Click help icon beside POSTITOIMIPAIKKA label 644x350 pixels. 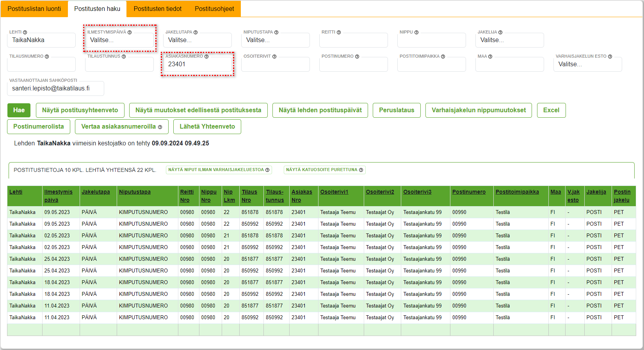tap(443, 57)
